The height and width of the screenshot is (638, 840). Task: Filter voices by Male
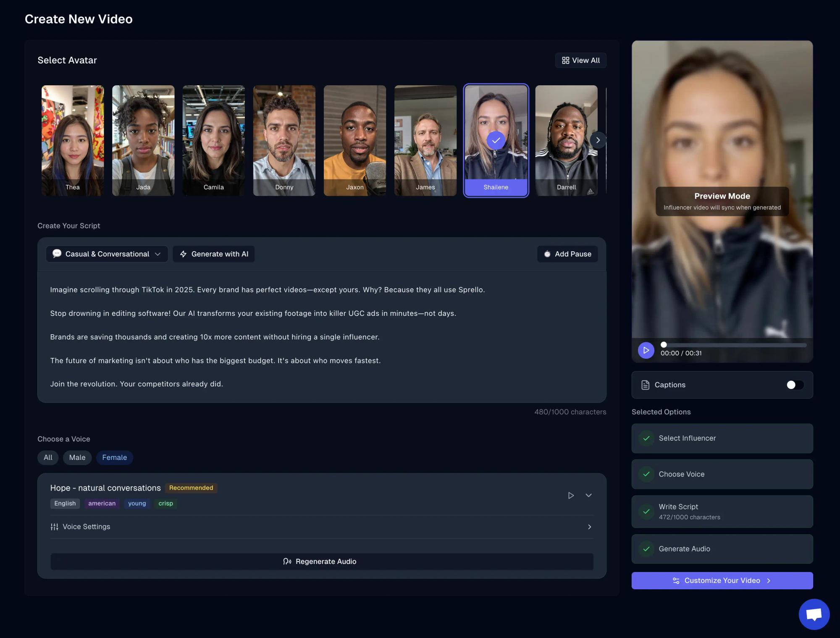[77, 457]
